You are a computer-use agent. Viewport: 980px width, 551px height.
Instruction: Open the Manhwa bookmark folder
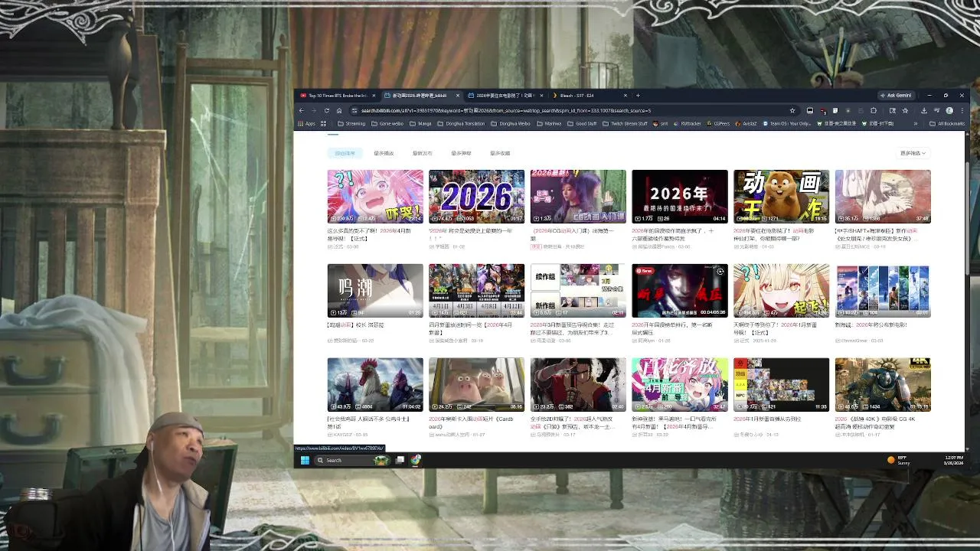[x=548, y=123]
